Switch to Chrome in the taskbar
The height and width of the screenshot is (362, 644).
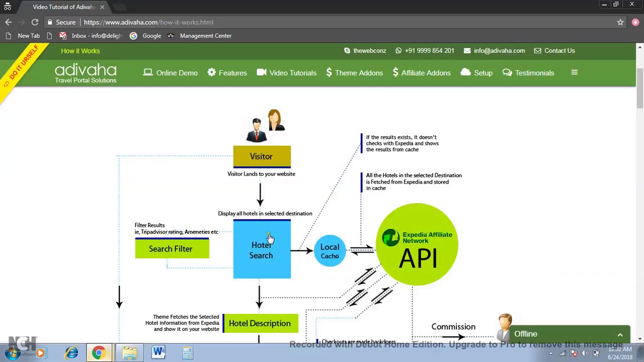(x=98, y=353)
